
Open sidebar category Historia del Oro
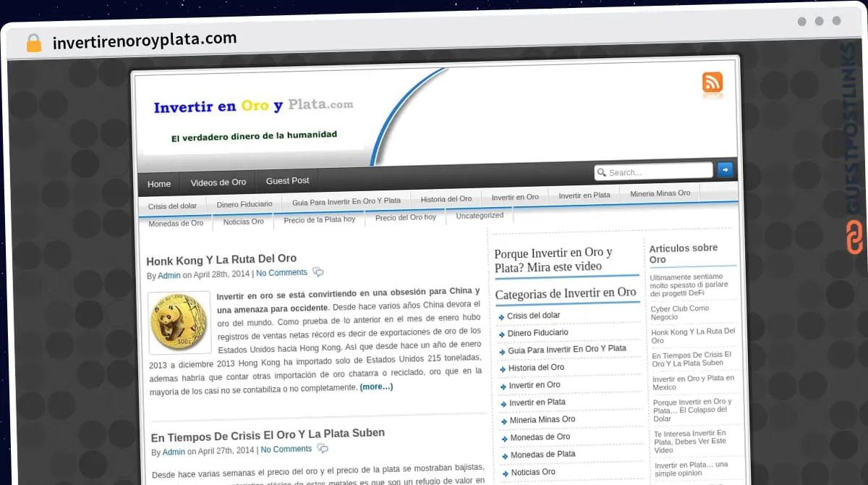click(536, 368)
